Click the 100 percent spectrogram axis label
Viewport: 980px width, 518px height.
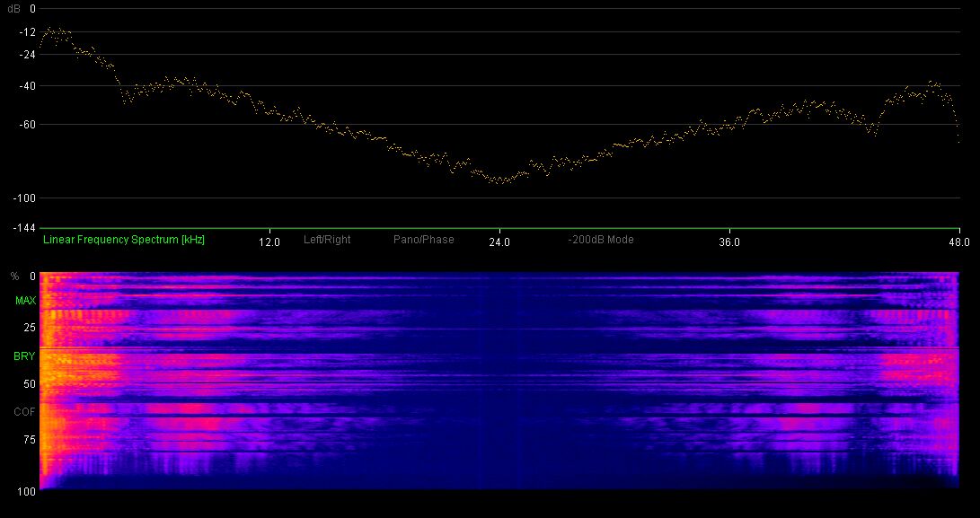tap(28, 492)
